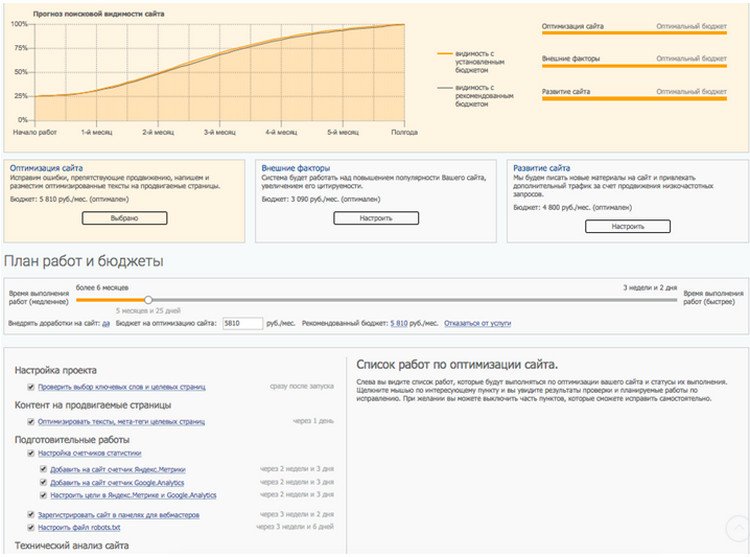This screenshot has width=750, height=557.
Task: Open Настроить файл robots.txt link
Action: pos(79,527)
